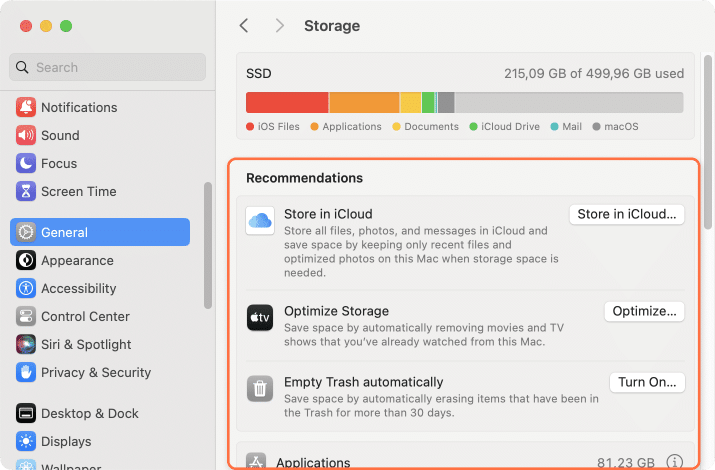
Task: Open Privacy & Security settings
Action: click(x=100, y=372)
